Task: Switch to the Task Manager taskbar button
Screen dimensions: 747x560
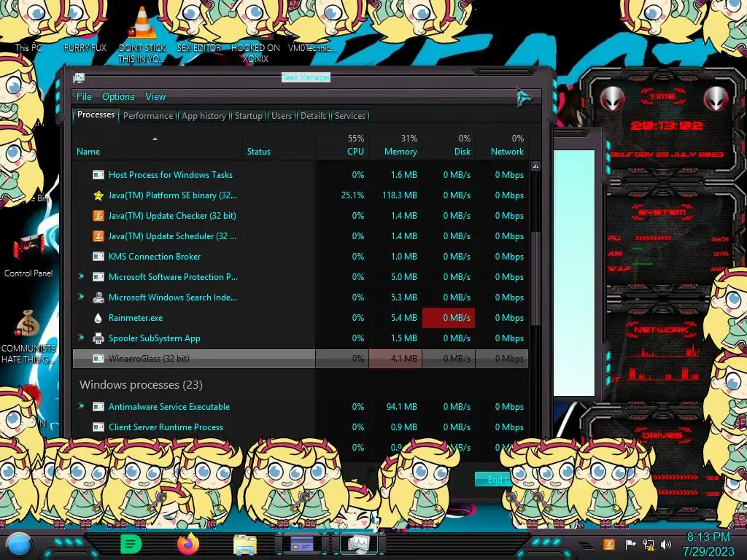Action: click(358, 544)
